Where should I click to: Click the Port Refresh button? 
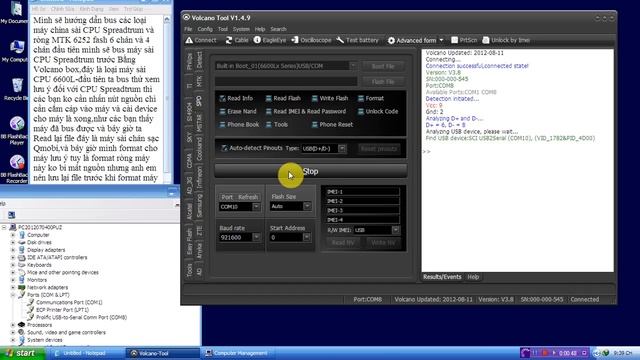point(248,197)
